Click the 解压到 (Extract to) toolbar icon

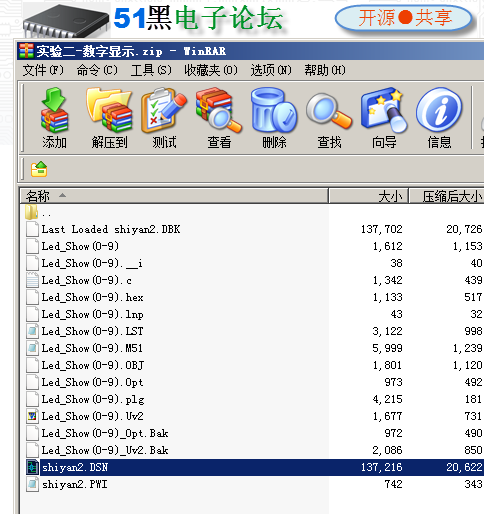[x=109, y=110]
